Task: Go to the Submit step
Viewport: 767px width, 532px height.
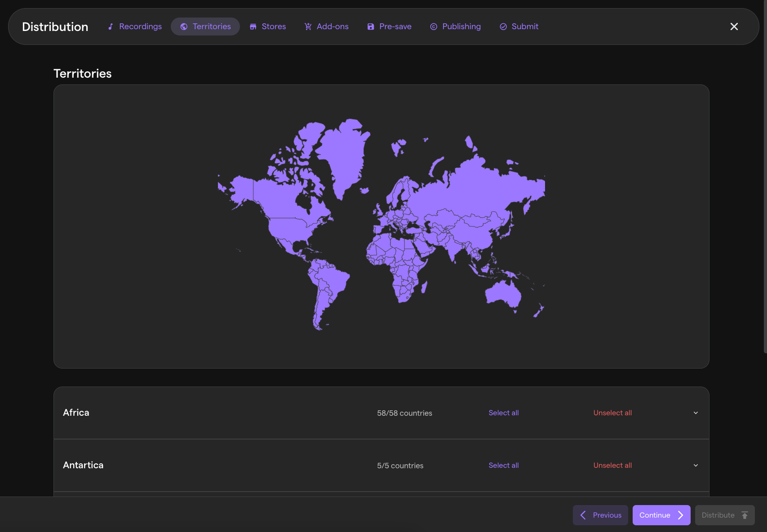Action: point(519,26)
